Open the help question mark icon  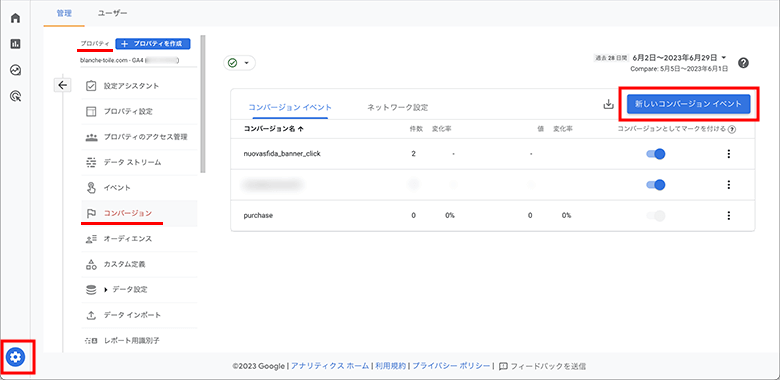tap(743, 63)
